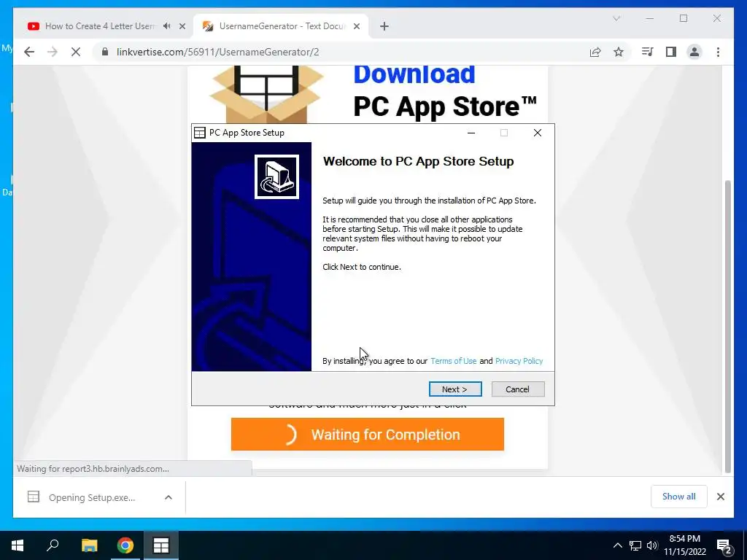This screenshot has width=747, height=560.
Task: Click the address bar URL
Action: (x=217, y=52)
